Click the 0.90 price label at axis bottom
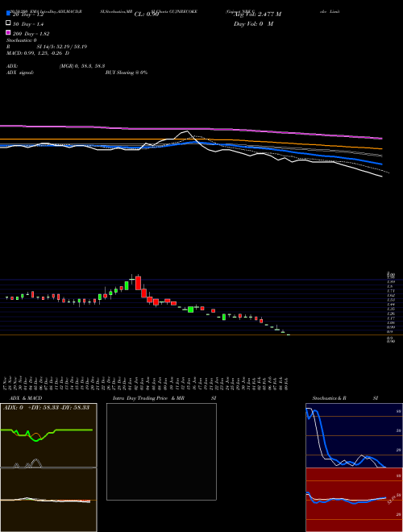This screenshot has height=532, width=403. 391,341
